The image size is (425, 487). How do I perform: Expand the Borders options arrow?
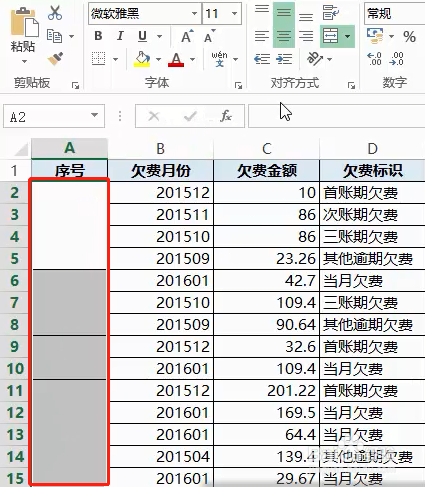[x=115, y=59]
